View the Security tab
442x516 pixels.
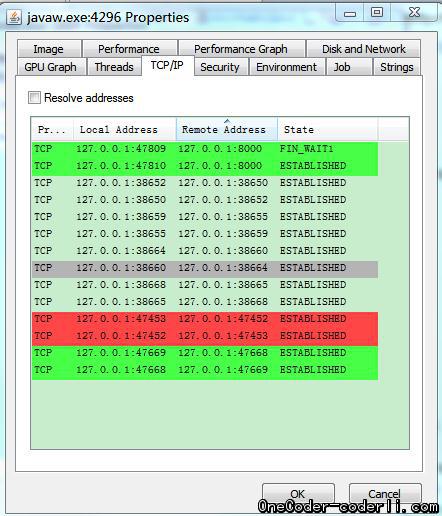[x=221, y=67]
